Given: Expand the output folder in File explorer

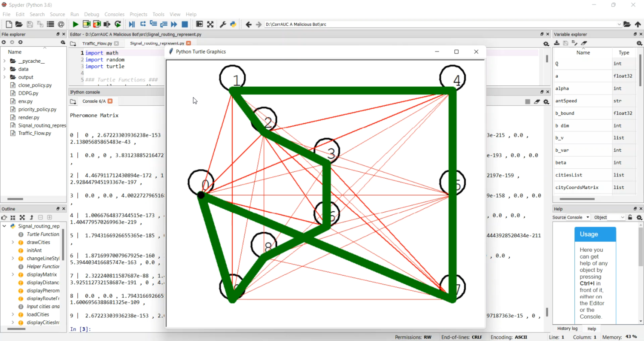Looking at the screenshot, I should tap(5, 77).
